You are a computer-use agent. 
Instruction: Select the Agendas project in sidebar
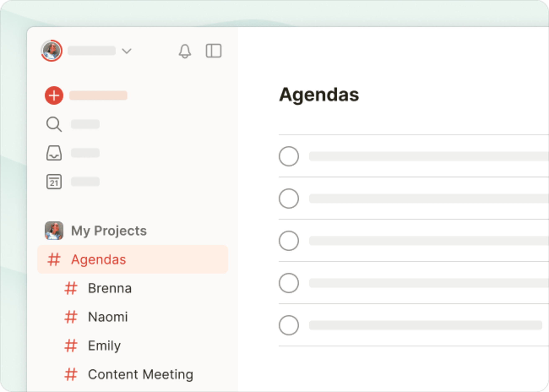[x=98, y=260]
